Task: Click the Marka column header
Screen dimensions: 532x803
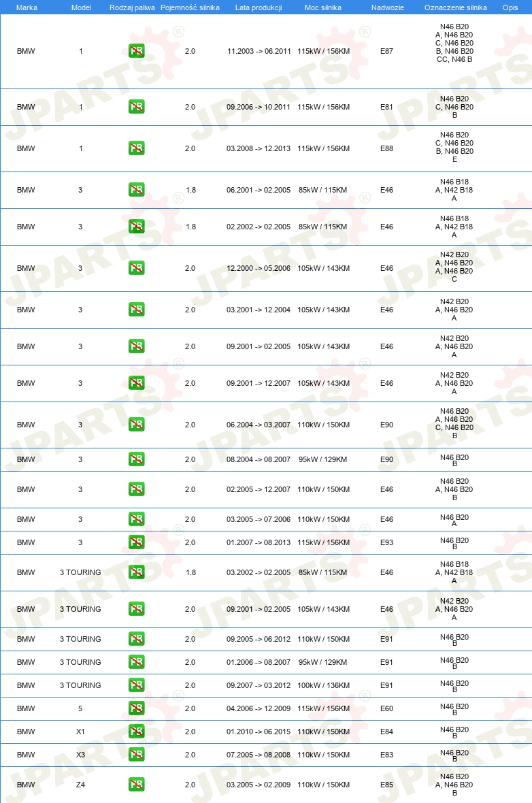Action: (x=27, y=7)
